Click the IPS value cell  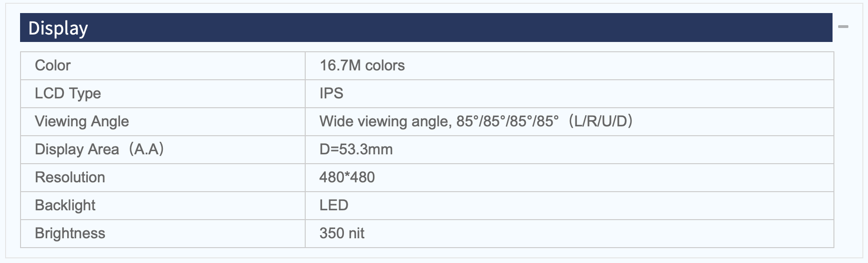569,94
